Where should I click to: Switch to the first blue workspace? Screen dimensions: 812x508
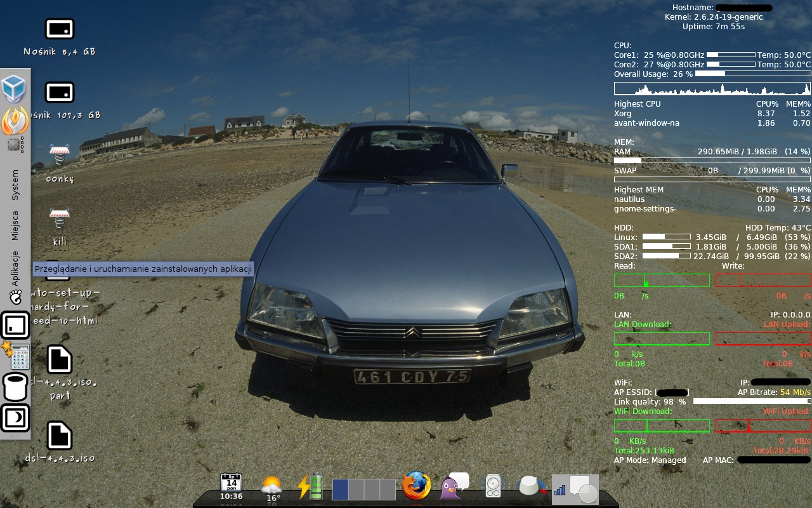[x=341, y=490]
